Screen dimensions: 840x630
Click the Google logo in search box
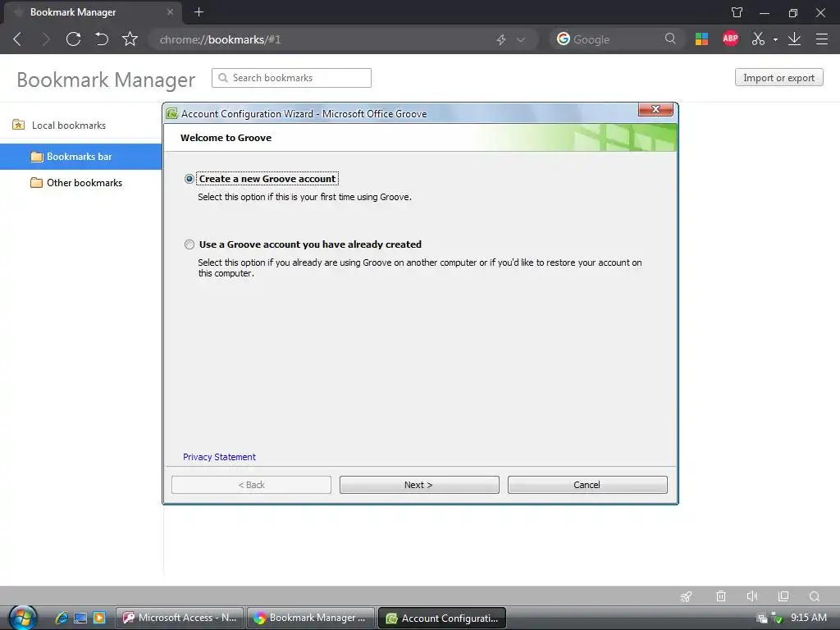(563, 39)
